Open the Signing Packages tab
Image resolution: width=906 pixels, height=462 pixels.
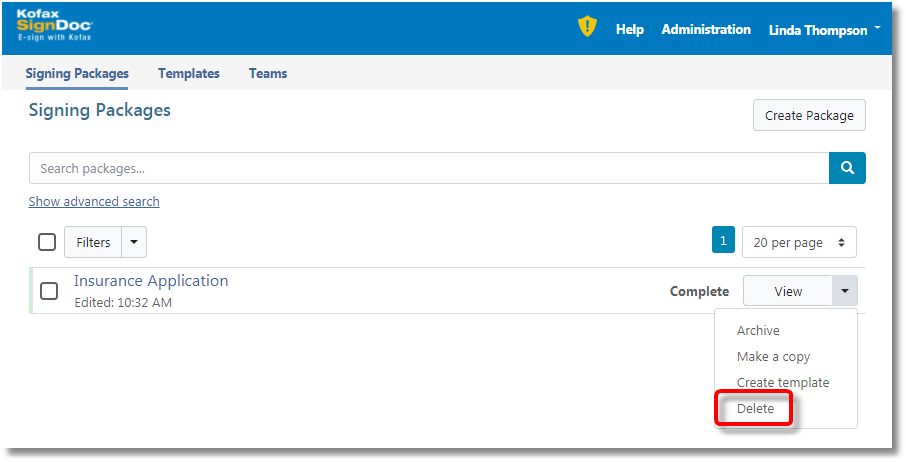[77, 73]
